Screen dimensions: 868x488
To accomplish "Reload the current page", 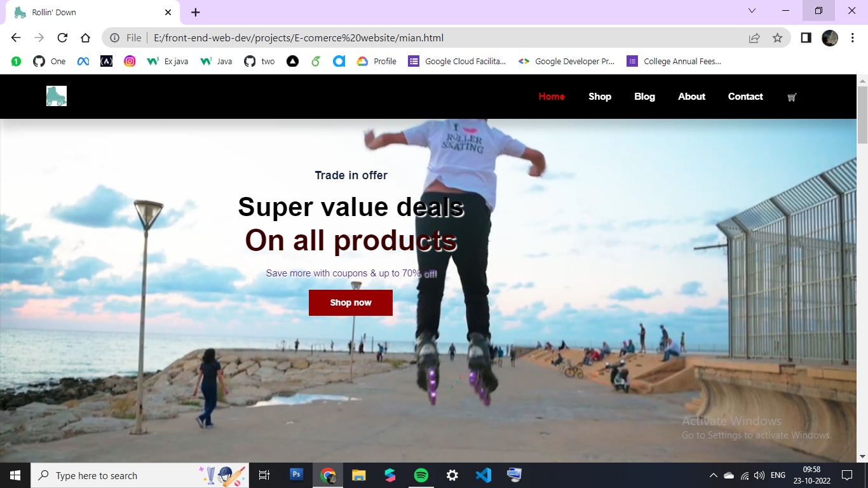I will (62, 37).
